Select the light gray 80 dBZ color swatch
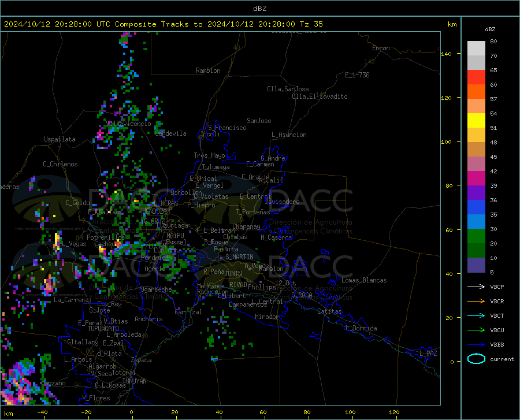This screenshot has width=520, height=420. 476,48
